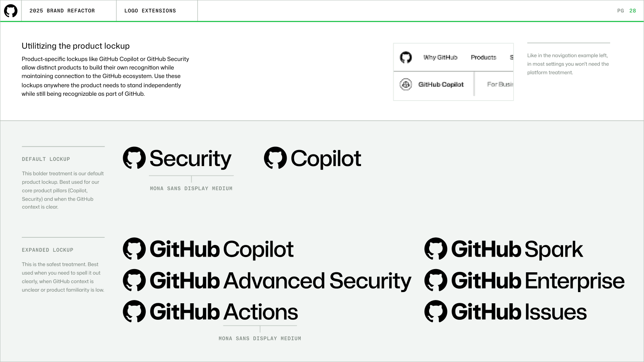The height and width of the screenshot is (362, 644).
Task: Click the Octocat icon of GitHub Issues
Action: [x=436, y=311]
